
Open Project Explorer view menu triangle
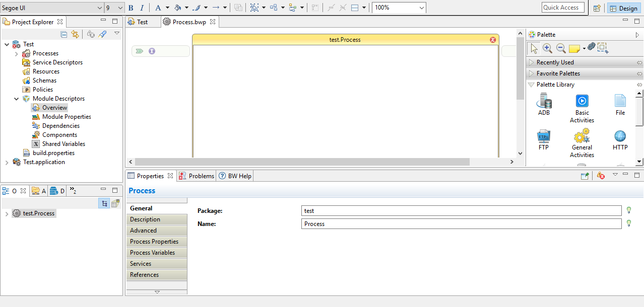click(x=117, y=34)
